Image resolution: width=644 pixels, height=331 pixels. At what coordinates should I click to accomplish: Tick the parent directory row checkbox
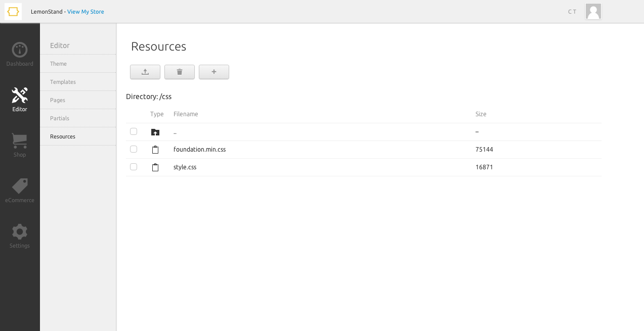point(134,132)
